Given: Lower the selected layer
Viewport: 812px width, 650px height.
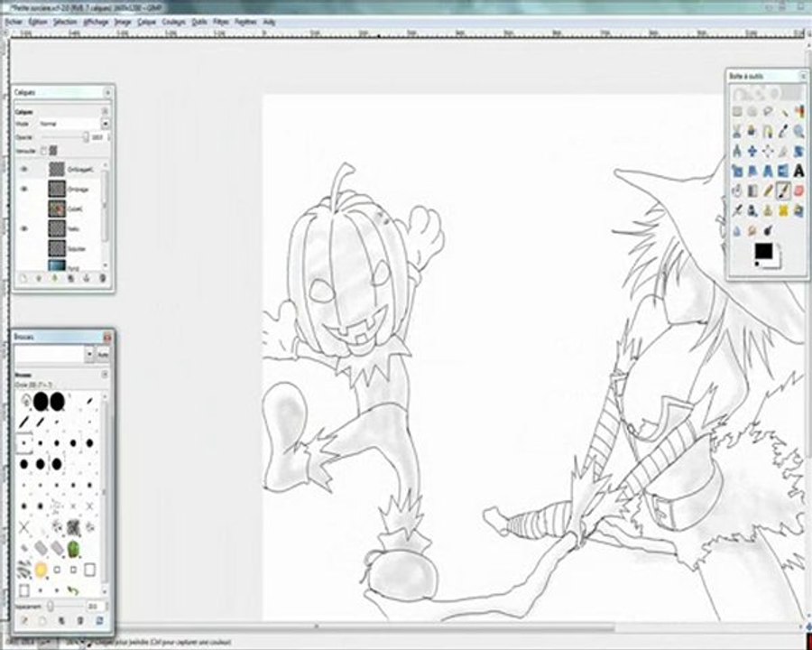Looking at the screenshot, I should tap(55, 279).
